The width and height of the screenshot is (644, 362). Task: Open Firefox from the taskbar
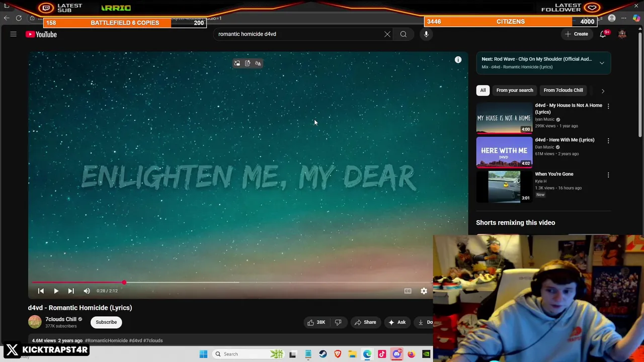click(x=412, y=354)
